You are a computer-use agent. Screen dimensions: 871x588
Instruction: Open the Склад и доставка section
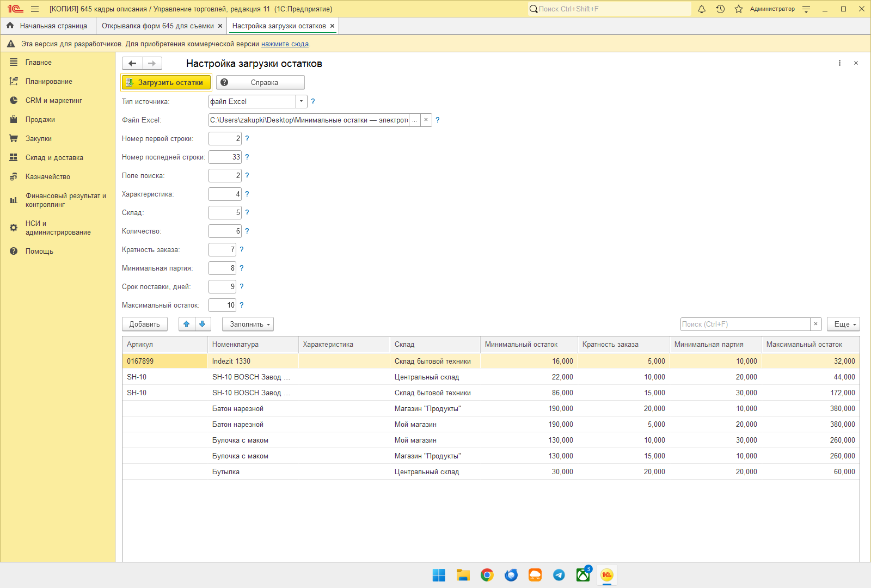54,157
